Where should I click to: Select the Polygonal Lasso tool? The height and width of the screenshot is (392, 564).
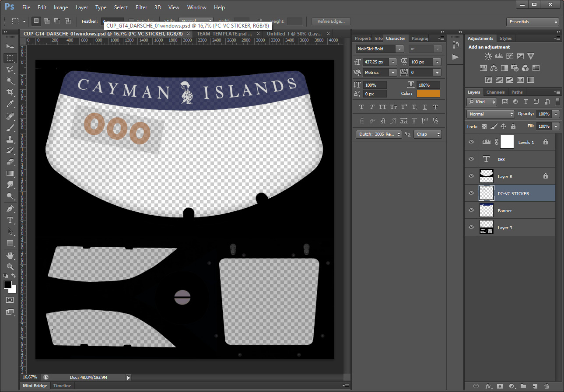(x=10, y=69)
